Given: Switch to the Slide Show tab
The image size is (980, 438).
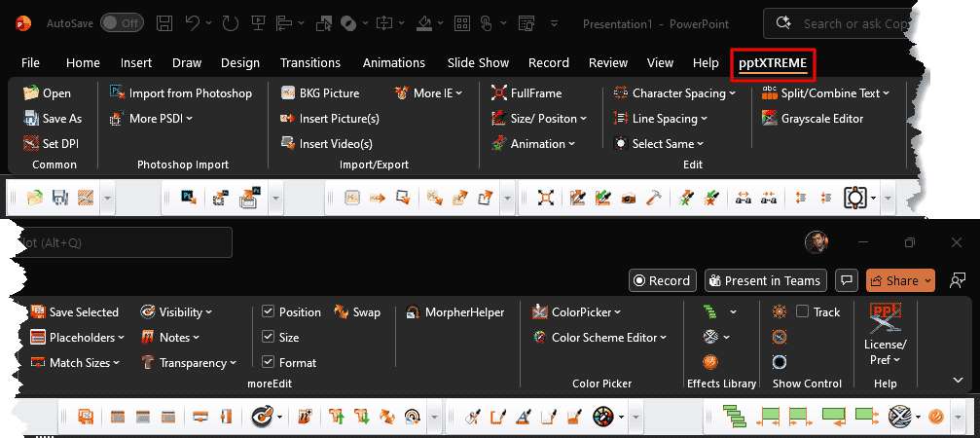Looking at the screenshot, I should 478,62.
